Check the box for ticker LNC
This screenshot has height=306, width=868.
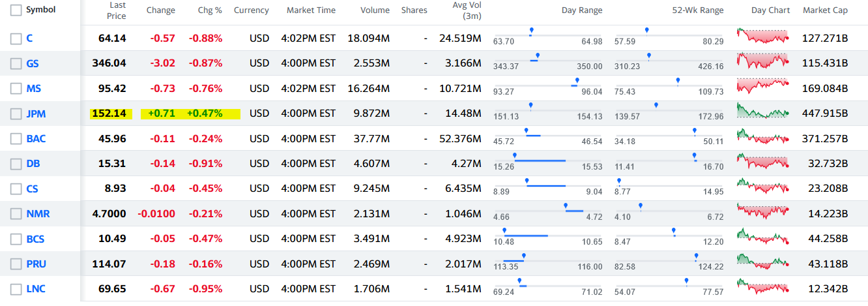[16, 289]
